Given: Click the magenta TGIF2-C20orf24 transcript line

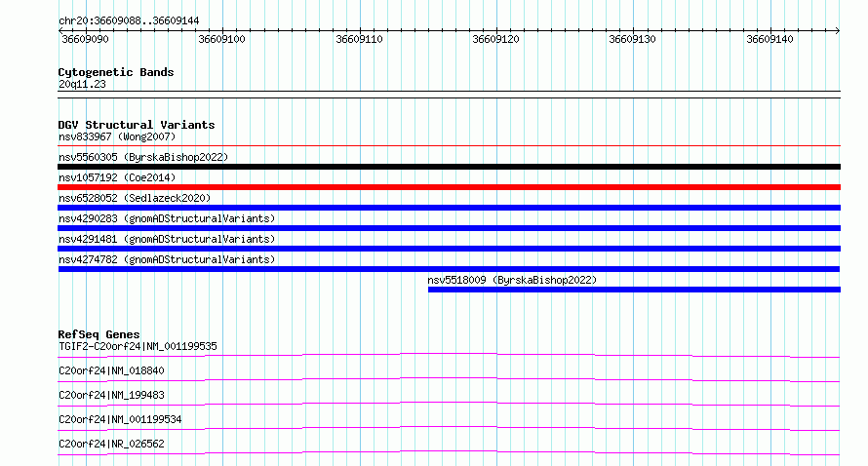Looking at the screenshot, I should tap(449, 355).
